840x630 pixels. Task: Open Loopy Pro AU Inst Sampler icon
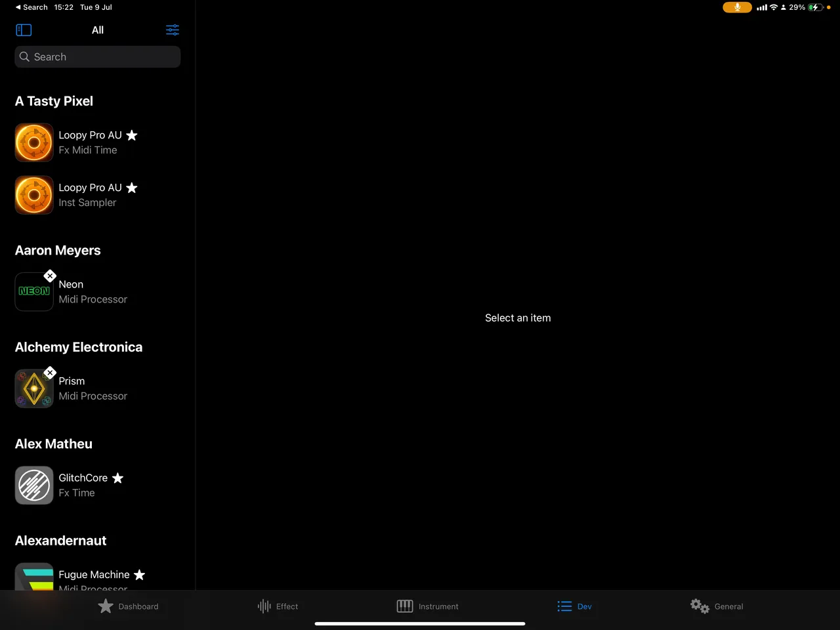[x=34, y=195]
